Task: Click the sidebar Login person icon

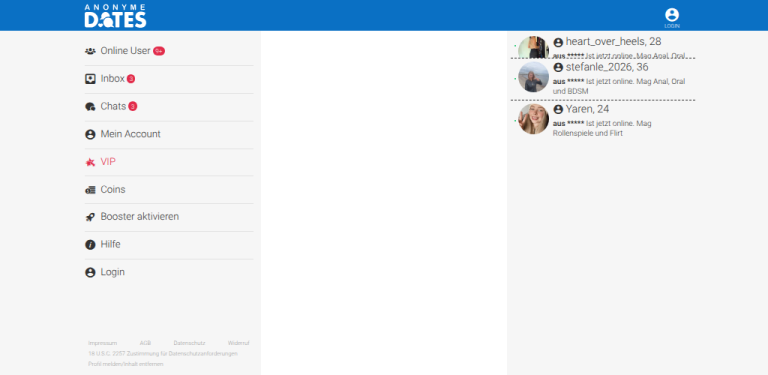Action: pyautogui.click(x=90, y=272)
